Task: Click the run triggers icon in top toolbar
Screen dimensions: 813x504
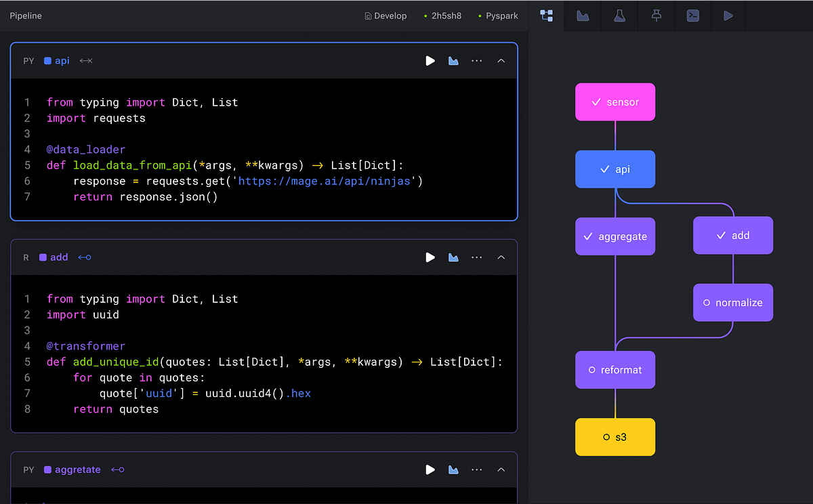Action: (x=728, y=15)
